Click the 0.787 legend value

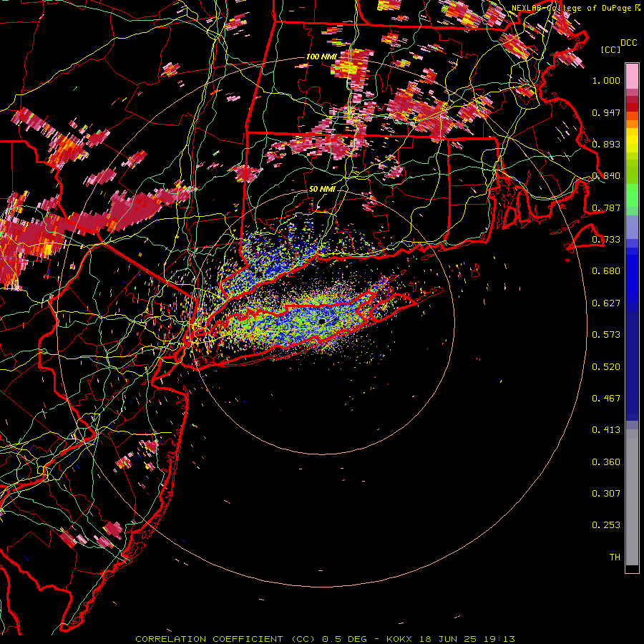[606, 208]
